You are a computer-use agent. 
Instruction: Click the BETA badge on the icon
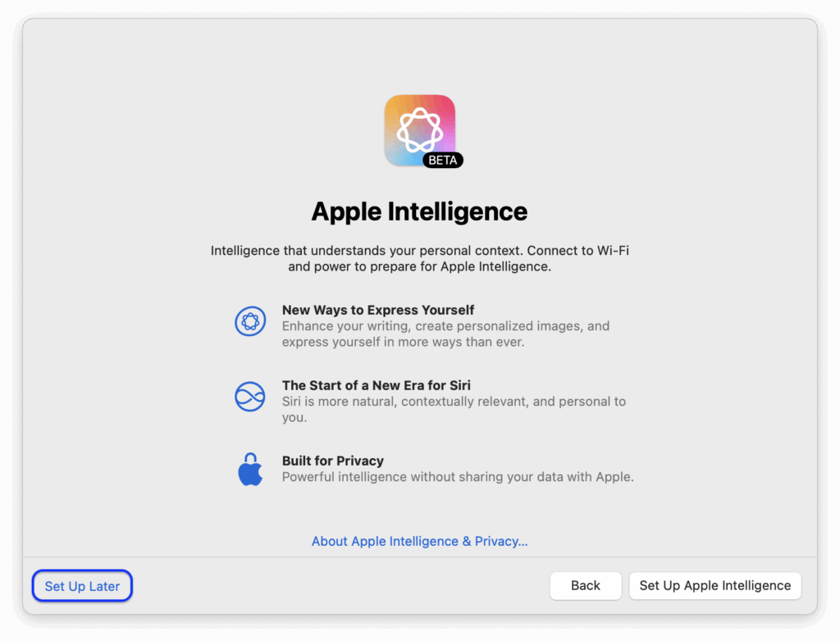pyautogui.click(x=443, y=160)
